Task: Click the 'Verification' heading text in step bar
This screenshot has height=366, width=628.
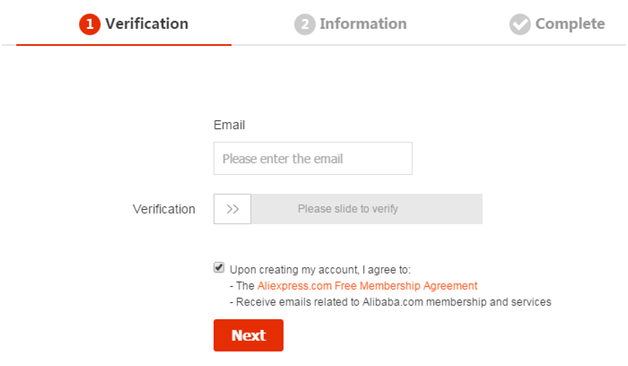Action: coord(147,24)
